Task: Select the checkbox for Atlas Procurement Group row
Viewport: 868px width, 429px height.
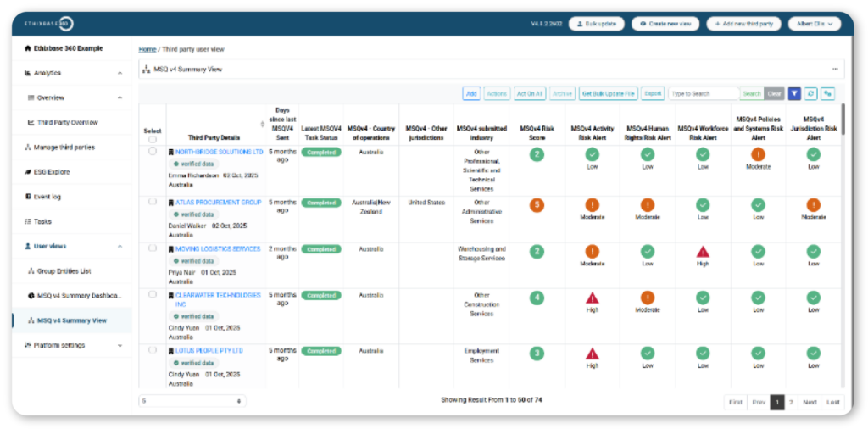Action: tap(153, 202)
